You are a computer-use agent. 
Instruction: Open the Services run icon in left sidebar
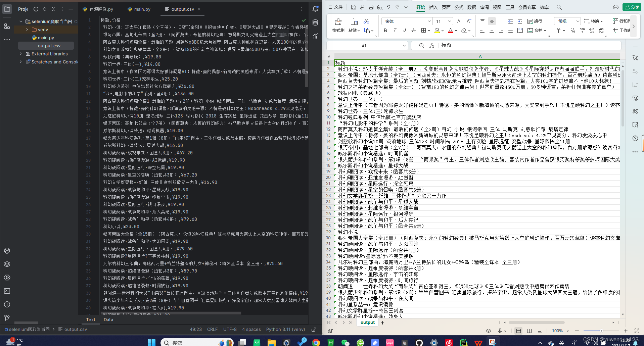pos(7,278)
